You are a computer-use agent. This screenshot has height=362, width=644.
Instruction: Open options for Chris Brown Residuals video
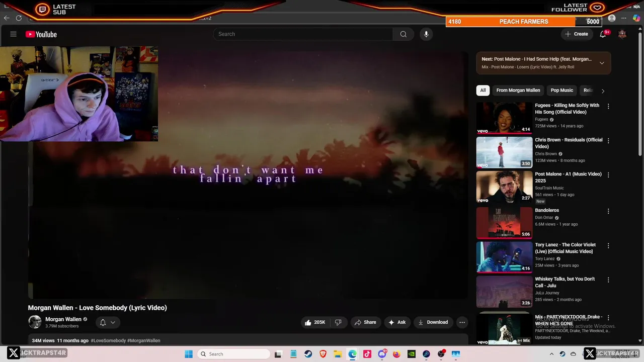608,141
